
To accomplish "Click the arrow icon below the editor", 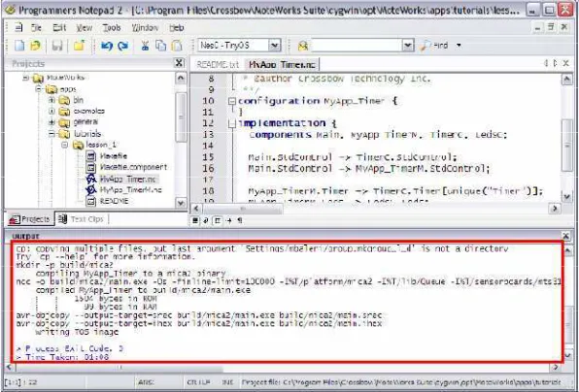I will click(x=229, y=220).
